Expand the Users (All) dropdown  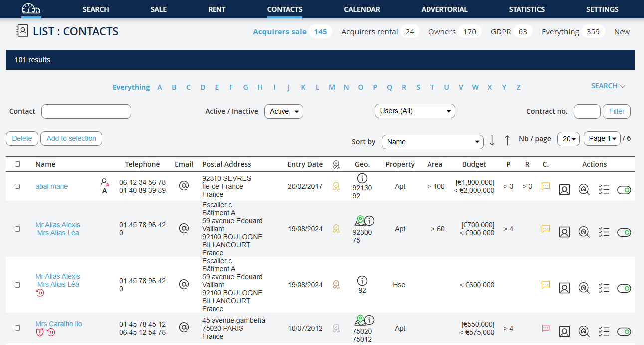[415, 111]
